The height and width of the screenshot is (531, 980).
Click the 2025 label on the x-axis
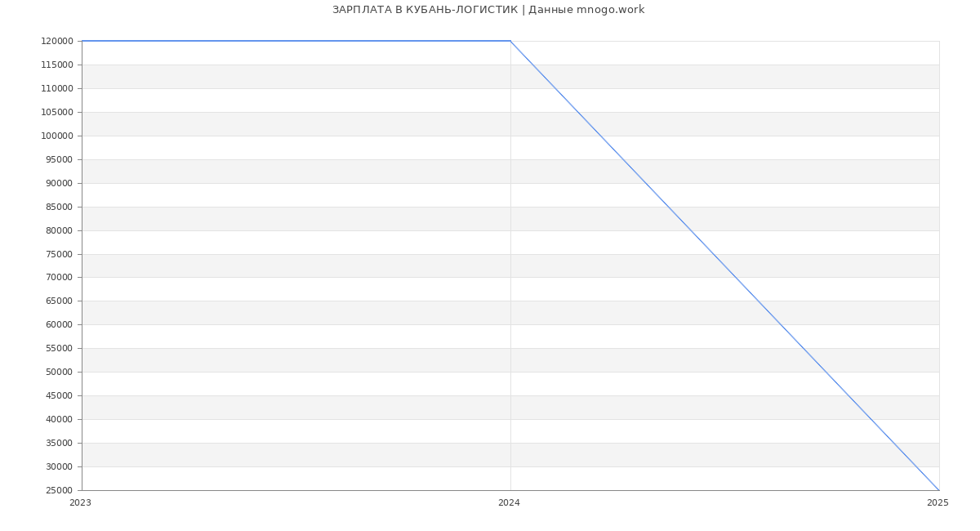(x=938, y=503)
